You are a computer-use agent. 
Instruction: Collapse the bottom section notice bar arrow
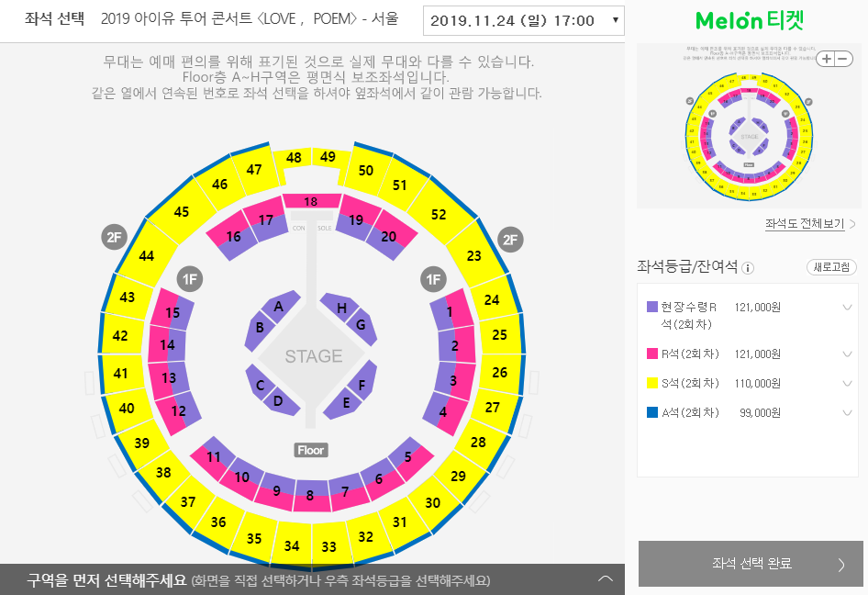tap(605, 579)
